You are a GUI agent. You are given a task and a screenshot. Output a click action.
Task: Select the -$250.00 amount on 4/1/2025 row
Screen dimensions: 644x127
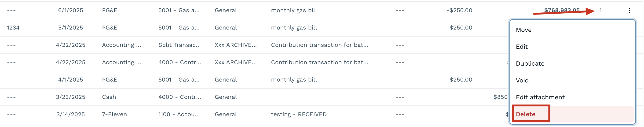pos(459,80)
